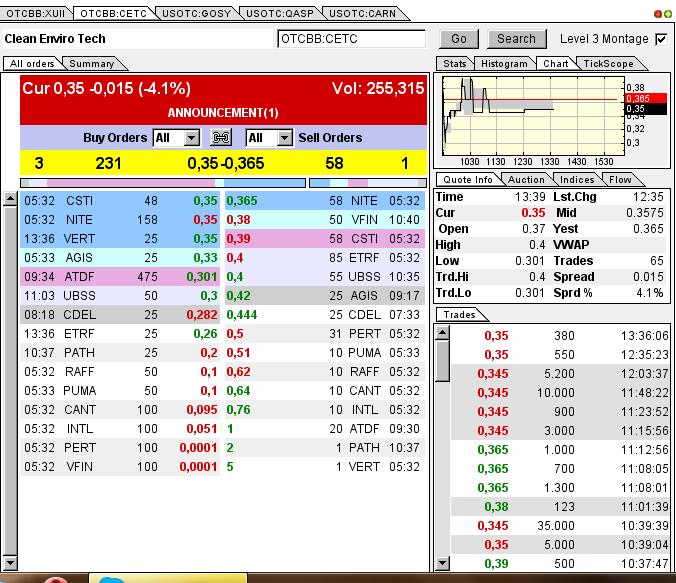Click the intraday price chart
676x583 pixels.
click(x=533, y=116)
